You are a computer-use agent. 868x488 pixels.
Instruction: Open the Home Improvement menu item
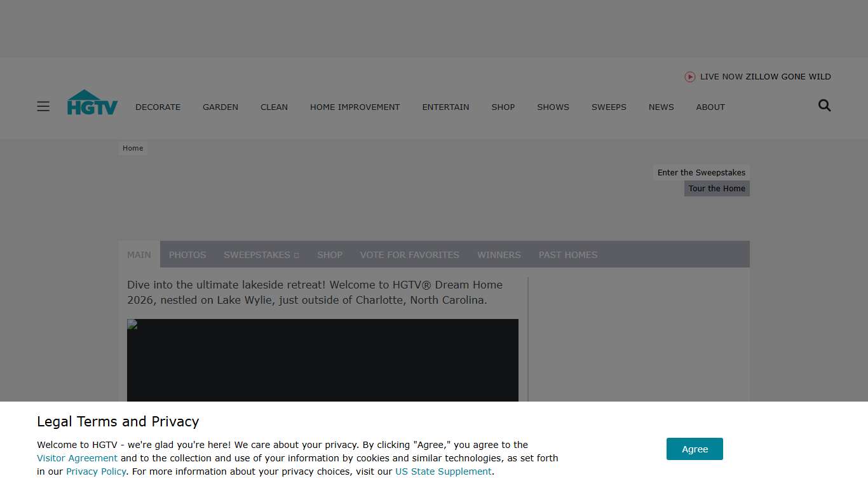(355, 107)
